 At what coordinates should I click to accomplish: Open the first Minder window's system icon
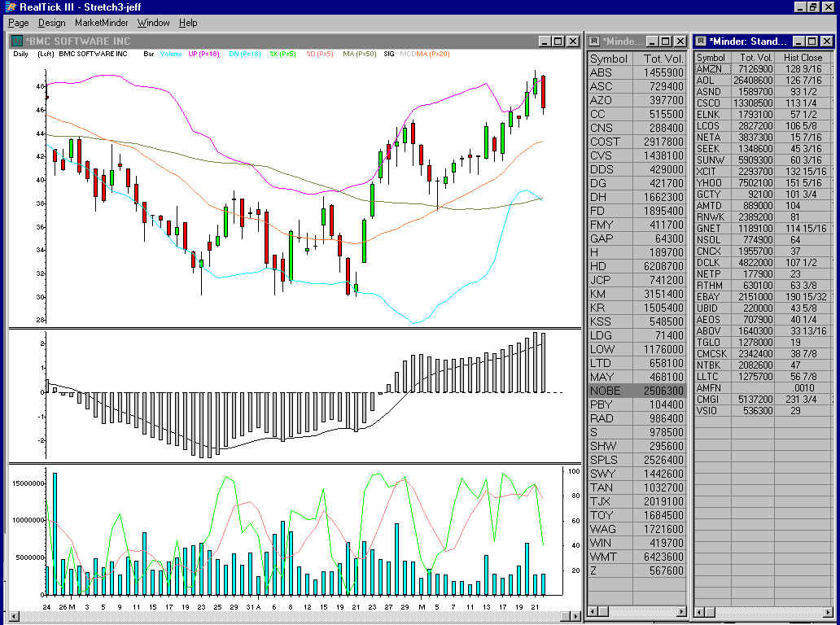click(594, 42)
